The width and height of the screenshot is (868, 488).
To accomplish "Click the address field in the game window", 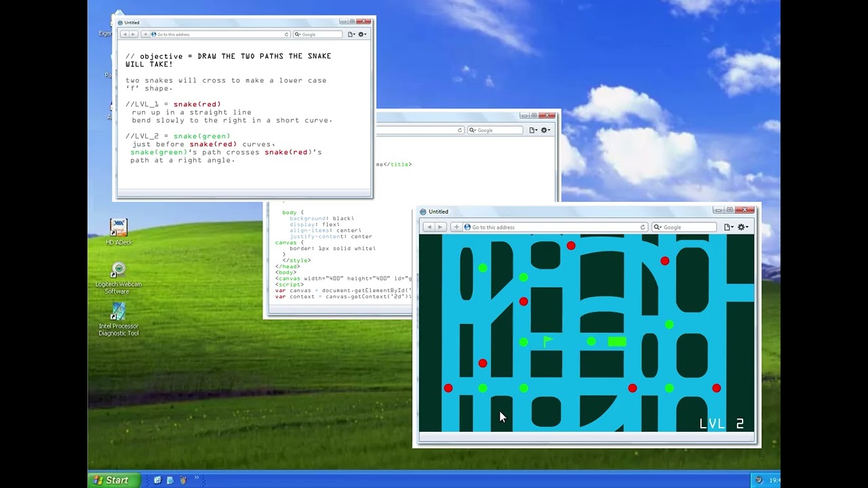I will [x=555, y=227].
